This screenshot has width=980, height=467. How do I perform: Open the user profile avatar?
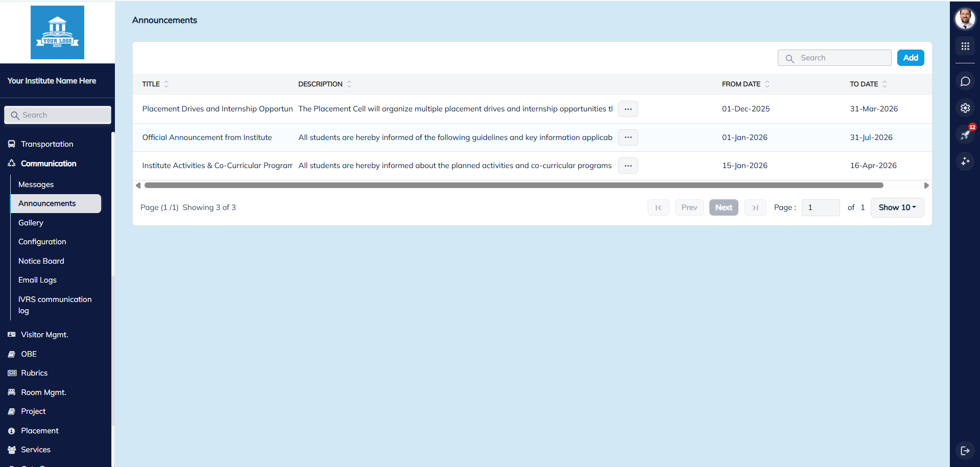(x=965, y=19)
